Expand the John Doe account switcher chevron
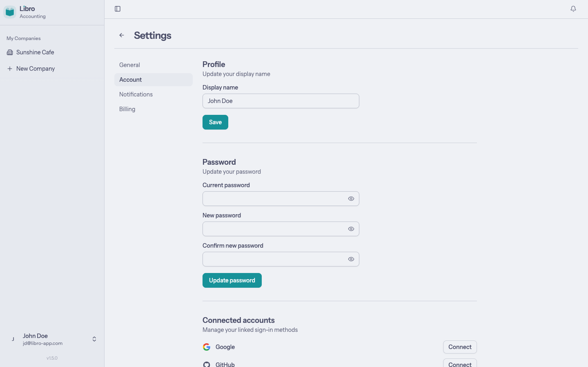 tap(94, 339)
